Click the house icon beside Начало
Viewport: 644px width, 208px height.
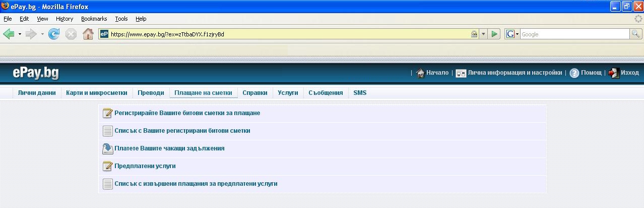pyautogui.click(x=421, y=73)
